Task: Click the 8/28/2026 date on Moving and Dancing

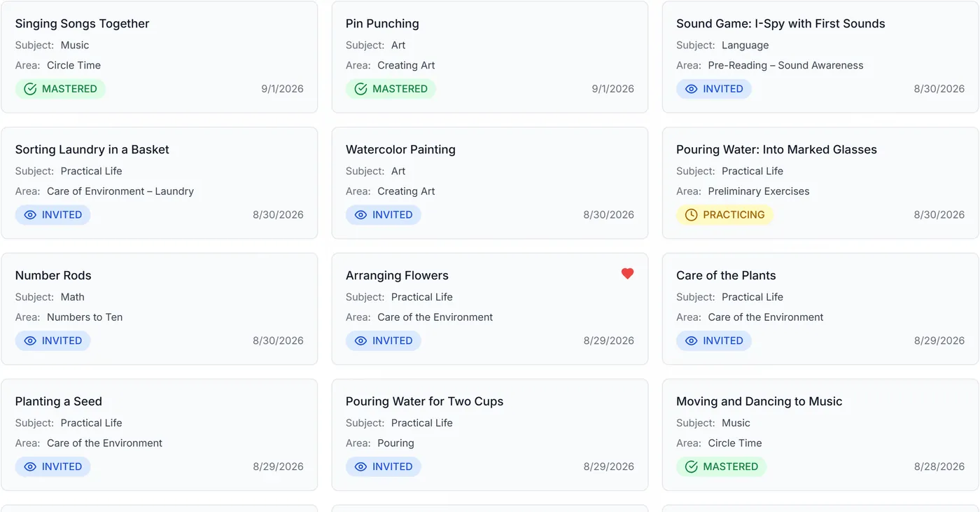Action: tap(939, 467)
